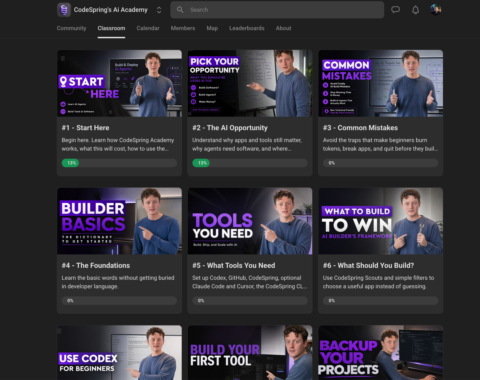
Task: Open the Leaderboards tab
Action: tap(247, 28)
